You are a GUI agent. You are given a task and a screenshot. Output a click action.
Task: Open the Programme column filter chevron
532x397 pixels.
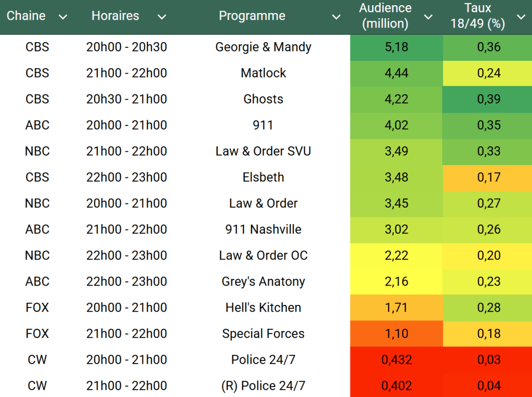coord(336,17)
